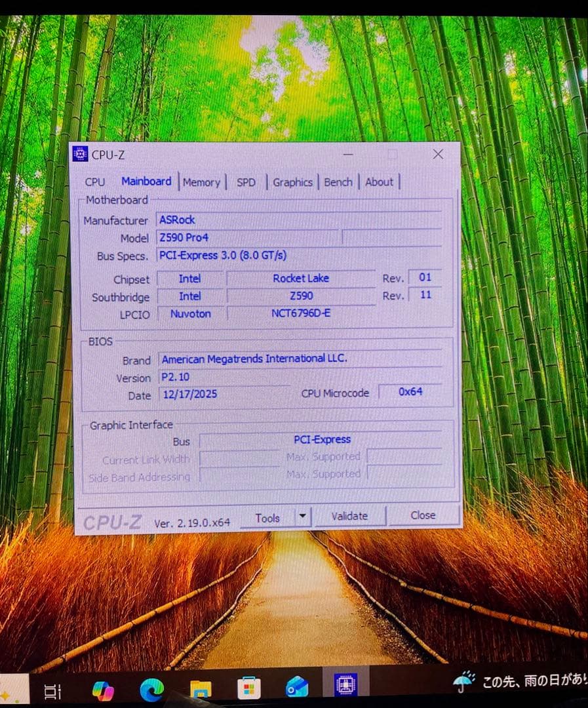Viewport: 588px width, 708px height.
Task: Click the BIOS Brand American Megatrends value
Action: click(300, 359)
